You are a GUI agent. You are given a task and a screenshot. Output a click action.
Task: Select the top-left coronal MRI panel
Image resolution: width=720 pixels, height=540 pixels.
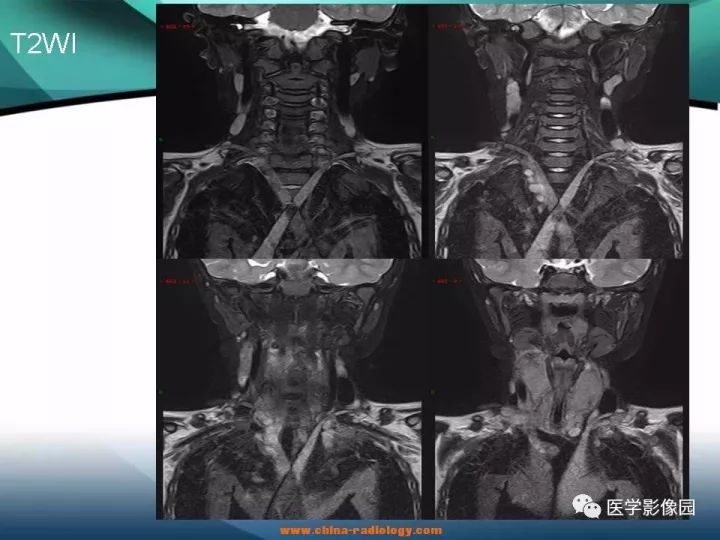coord(290,131)
